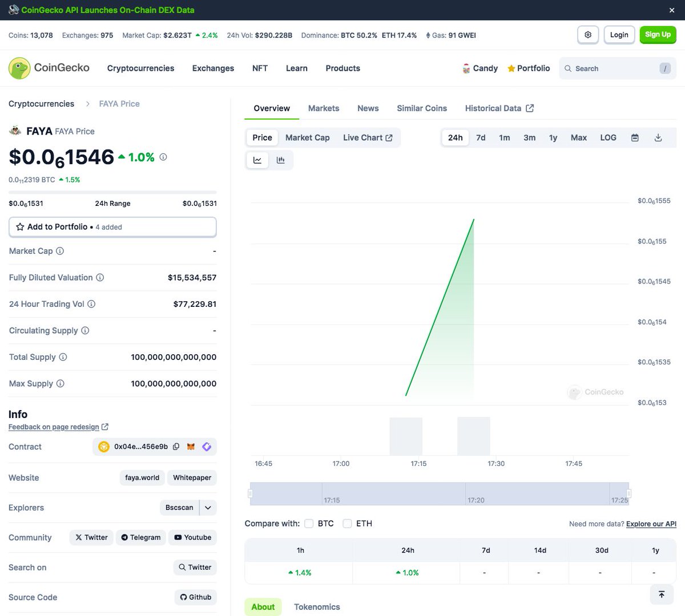
Task: Select the 24h chart range
Action: coord(456,137)
